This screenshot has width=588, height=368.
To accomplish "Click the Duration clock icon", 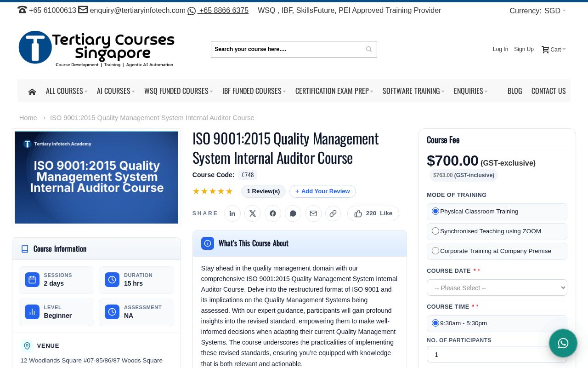I will tap(112, 280).
